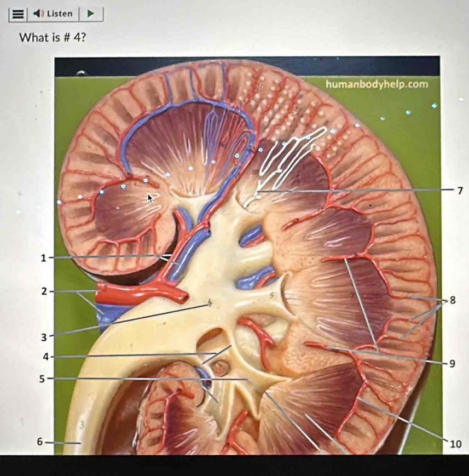Viewport: 469px width, 476px height.
Task: Click the question text 'What is # 4?'
Action: pos(54,38)
